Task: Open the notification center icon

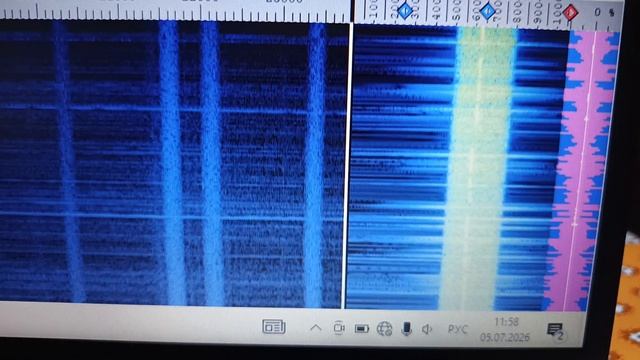Action: (555, 330)
